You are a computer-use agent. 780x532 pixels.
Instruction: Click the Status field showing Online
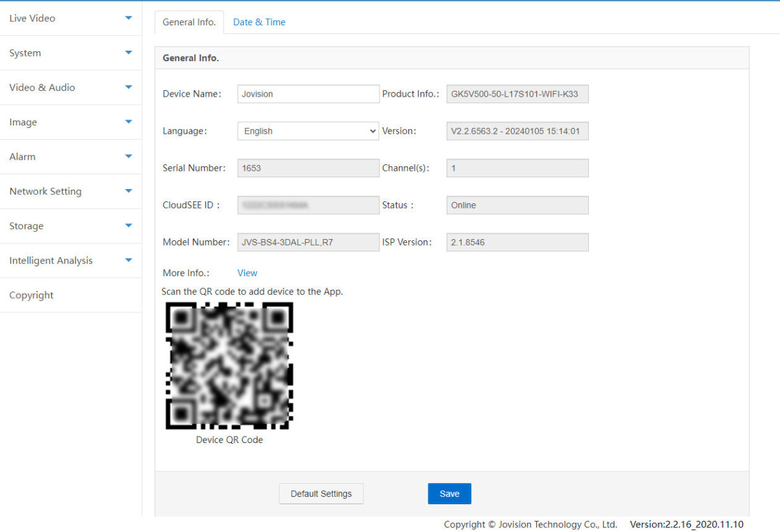coord(517,205)
